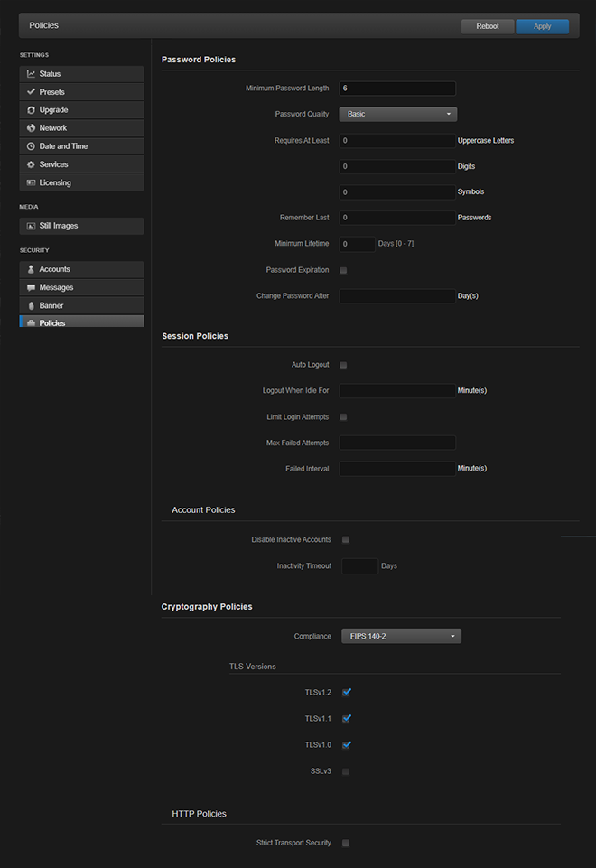This screenshot has width=596, height=868.
Task: Expand the Compliance FIPS 140-2 dropdown
Action: (401, 637)
